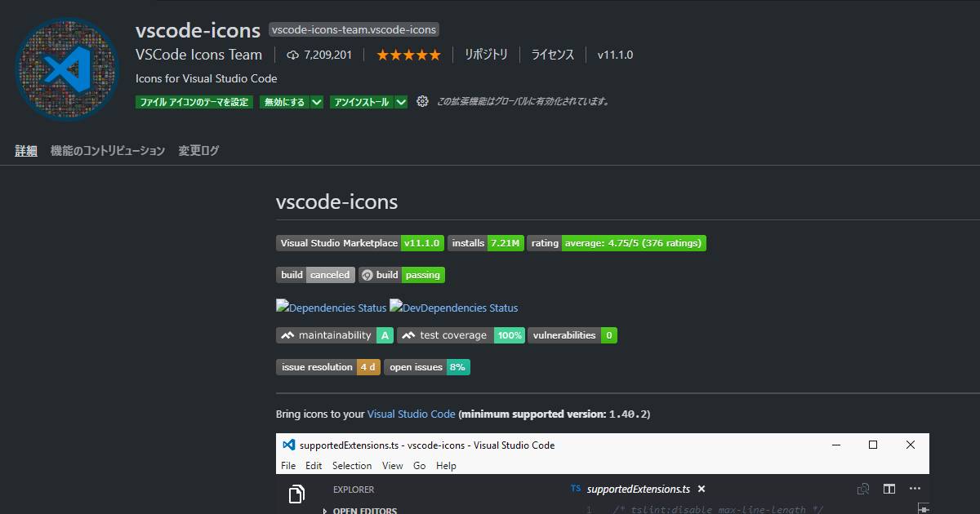Image resolution: width=980 pixels, height=514 pixels.
Task: Click the issue resolution 4 d badge
Action: click(328, 367)
